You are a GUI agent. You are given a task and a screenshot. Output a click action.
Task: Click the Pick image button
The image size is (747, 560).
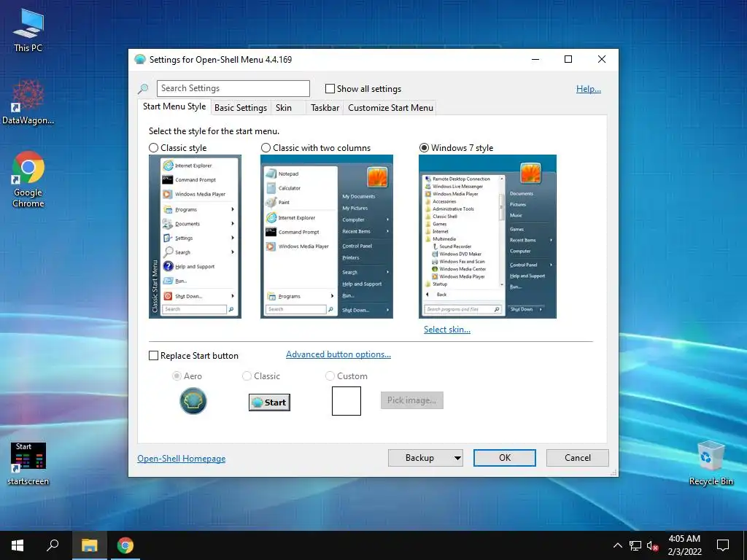(x=412, y=400)
